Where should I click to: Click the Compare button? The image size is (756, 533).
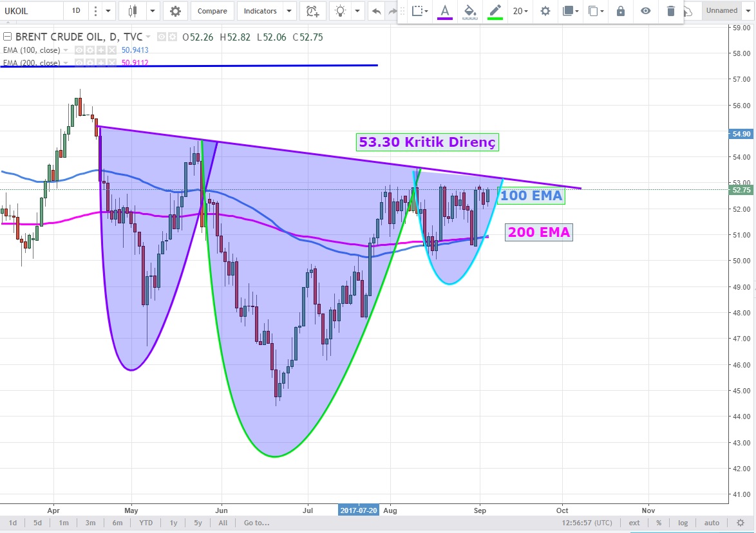click(x=212, y=11)
